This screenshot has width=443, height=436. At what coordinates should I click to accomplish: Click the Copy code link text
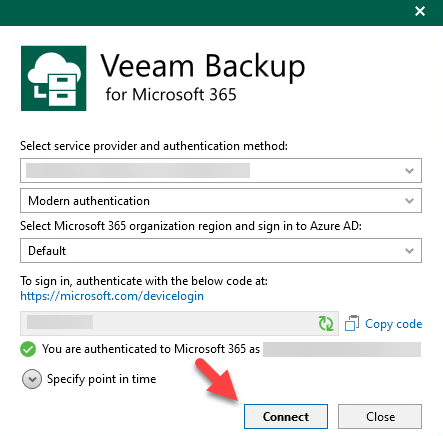394,324
